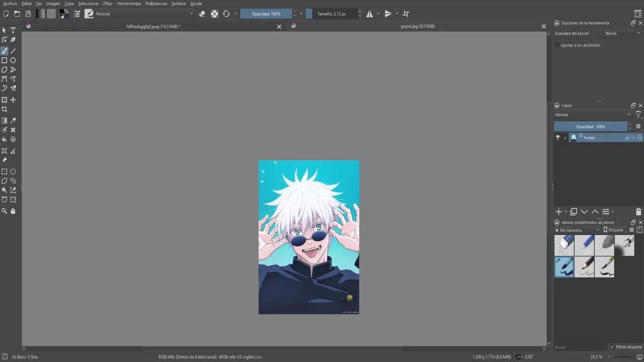Select the Bezier curve tool
Image resolution: width=644 pixels, height=362 pixels.
click(x=5, y=79)
